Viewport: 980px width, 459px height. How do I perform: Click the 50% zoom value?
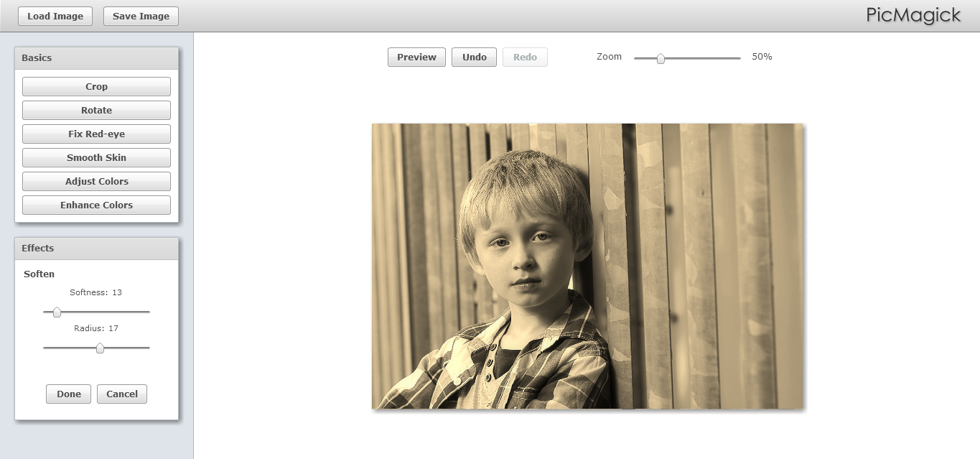tap(762, 56)
